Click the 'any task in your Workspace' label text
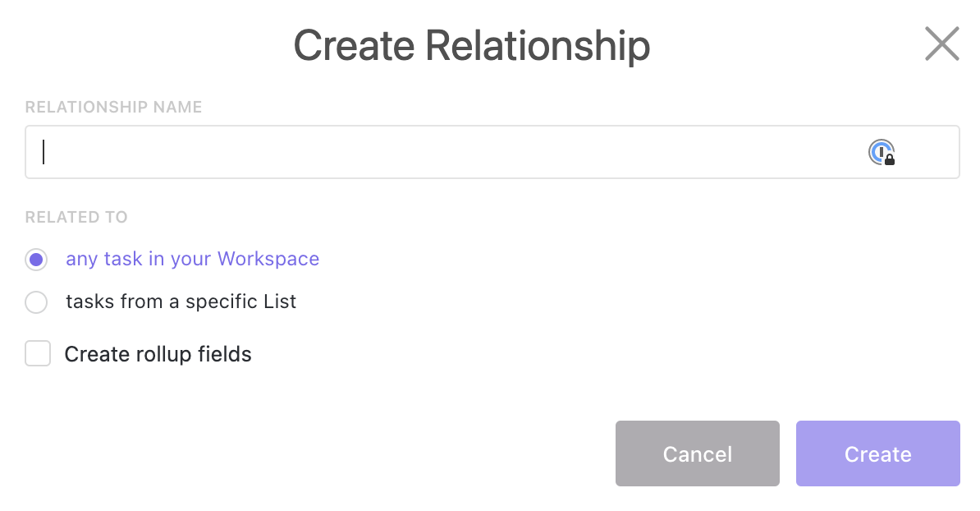Image resolution: width=980 pixels, height=511 pixels. coord(192,260)
